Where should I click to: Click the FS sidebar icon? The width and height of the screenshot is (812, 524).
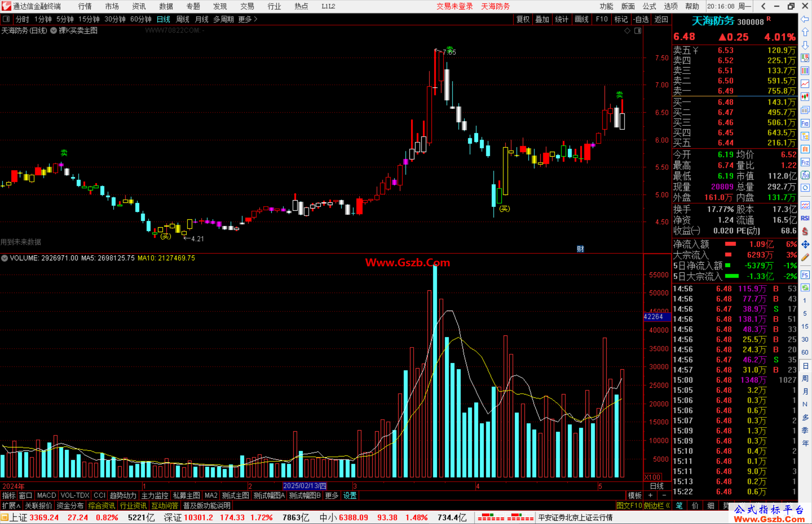tap(805, 275)
